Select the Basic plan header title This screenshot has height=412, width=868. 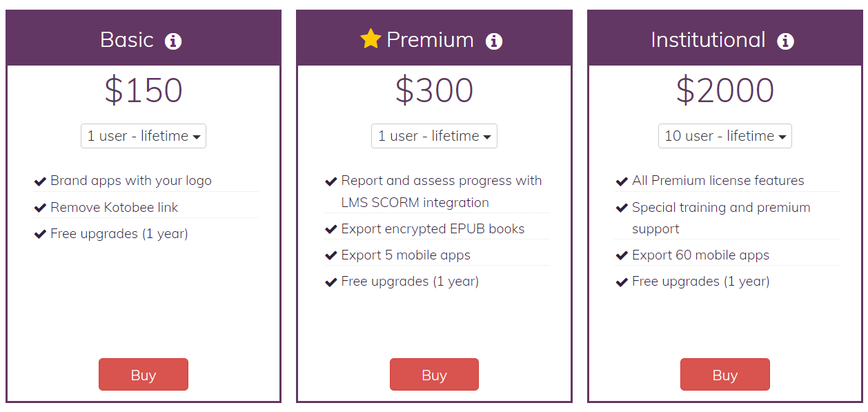pyautogui.click(x=127, y=40)
